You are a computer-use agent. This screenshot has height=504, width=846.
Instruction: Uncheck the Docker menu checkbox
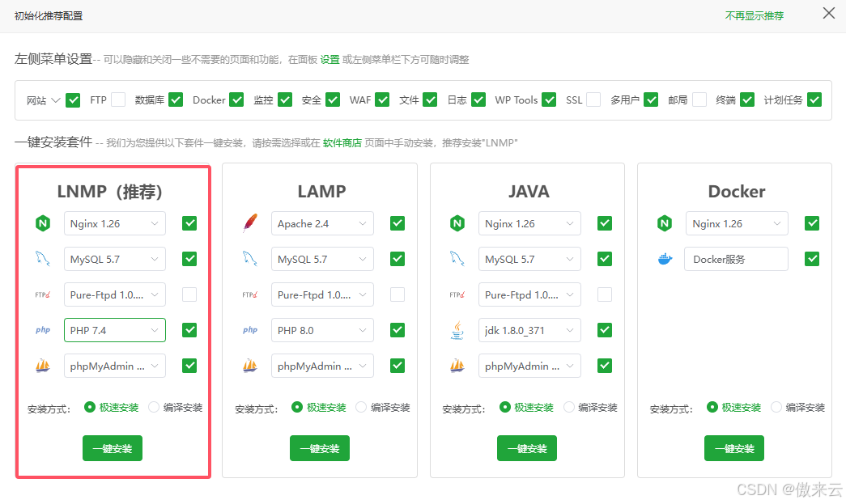pos(236,100)
